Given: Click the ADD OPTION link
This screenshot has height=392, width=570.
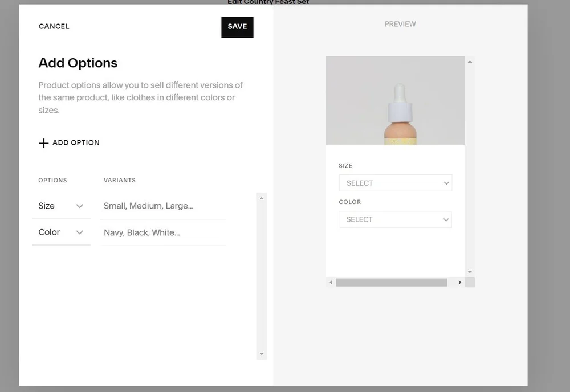Looking at the screenshot, I should [x=75, y=143].
